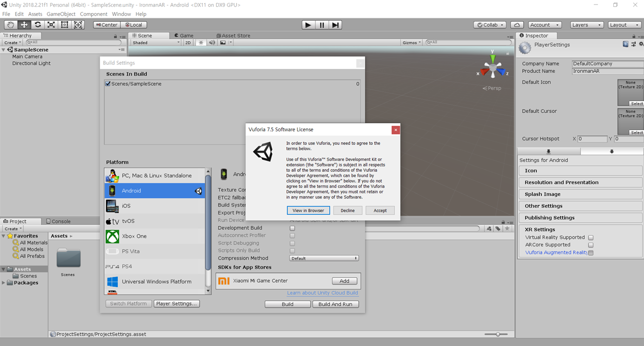Open Hierarchy Create dropdown
This screenshot has width=644, height=346.
click(x=12, y=43)
